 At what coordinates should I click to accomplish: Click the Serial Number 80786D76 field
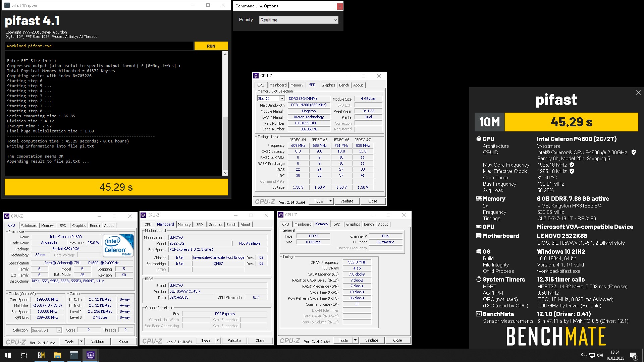coord(309,129)
